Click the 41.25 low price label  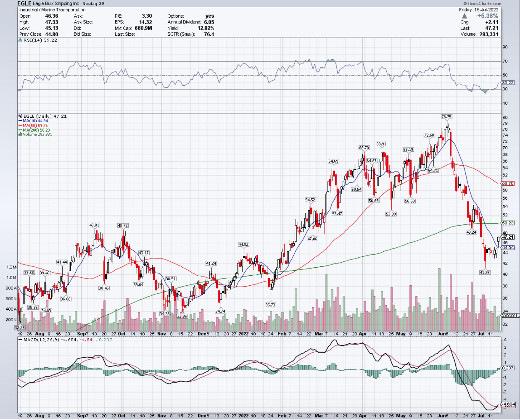click(x=485, y=272)
